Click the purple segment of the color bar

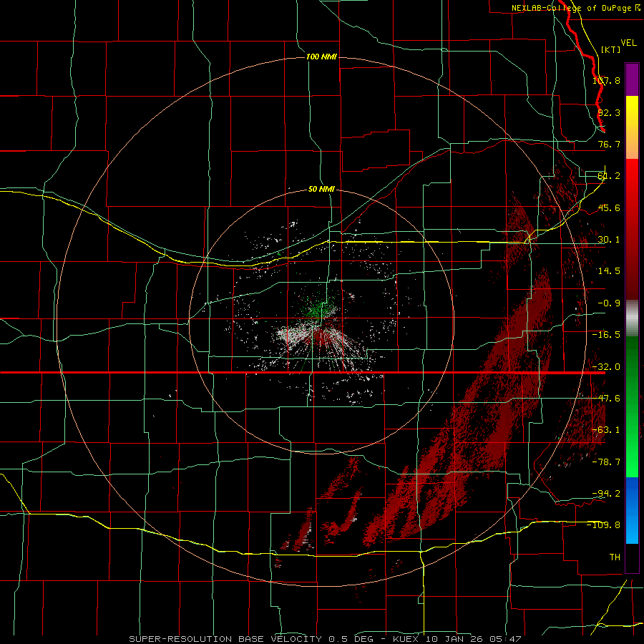coord(632,79)
